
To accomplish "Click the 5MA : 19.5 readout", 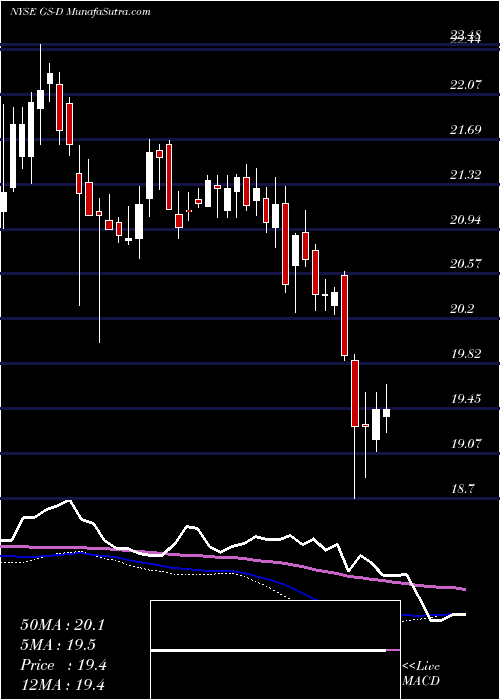I will [x=58, y=645].
